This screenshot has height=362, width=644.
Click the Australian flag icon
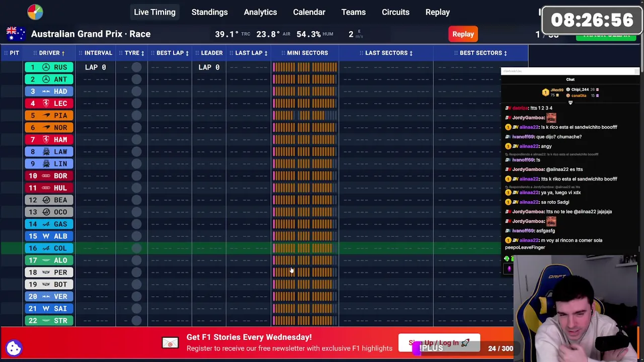click(16, 34)
